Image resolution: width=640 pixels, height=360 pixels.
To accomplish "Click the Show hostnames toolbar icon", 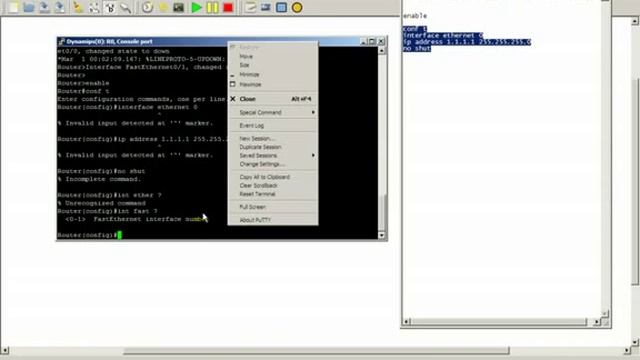I will point(110,7).
